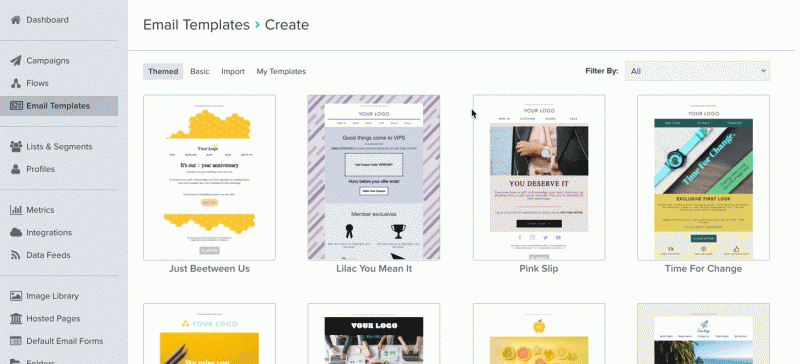Open the Filter By dropdown
The height and width of the screenshot is (364, 800).
[697, 71]
